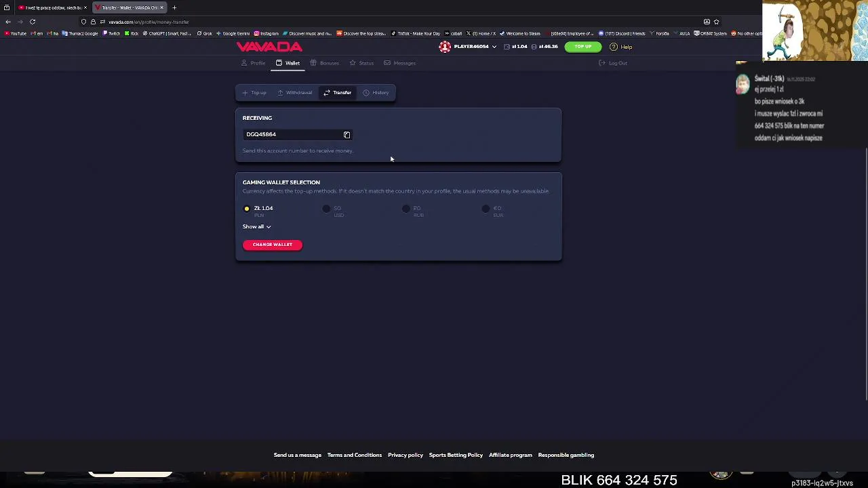Image resolution: width=868 pixels, height=488 pixels.
Task: Open the AULA bookmark
Action: (x=682, y=33)
